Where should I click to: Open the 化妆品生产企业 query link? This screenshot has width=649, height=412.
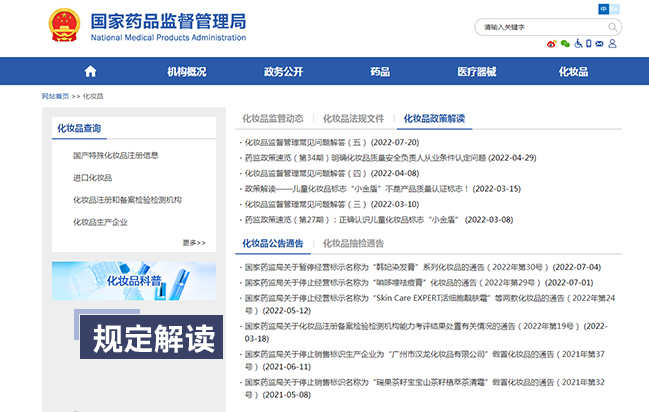pos(100,222)
